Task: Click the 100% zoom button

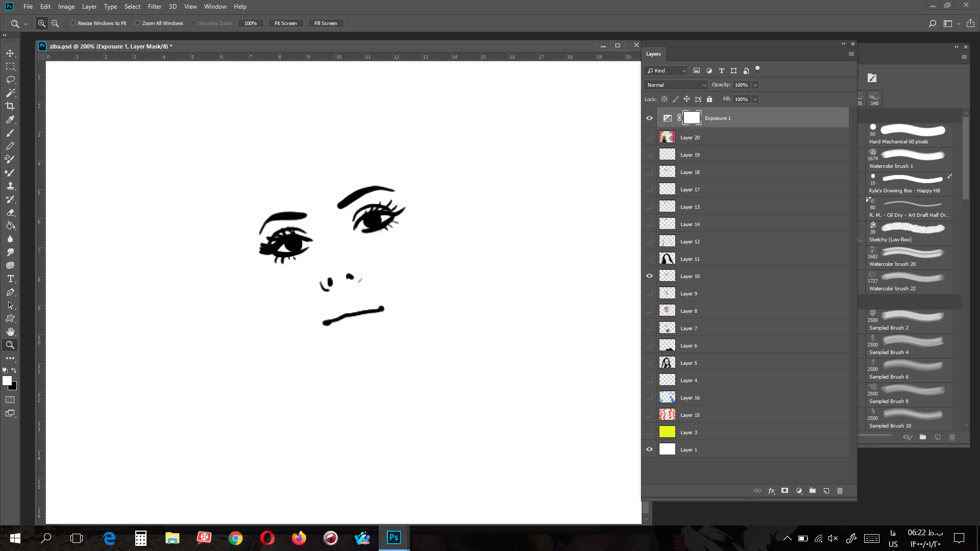Action: click(251, 23)
